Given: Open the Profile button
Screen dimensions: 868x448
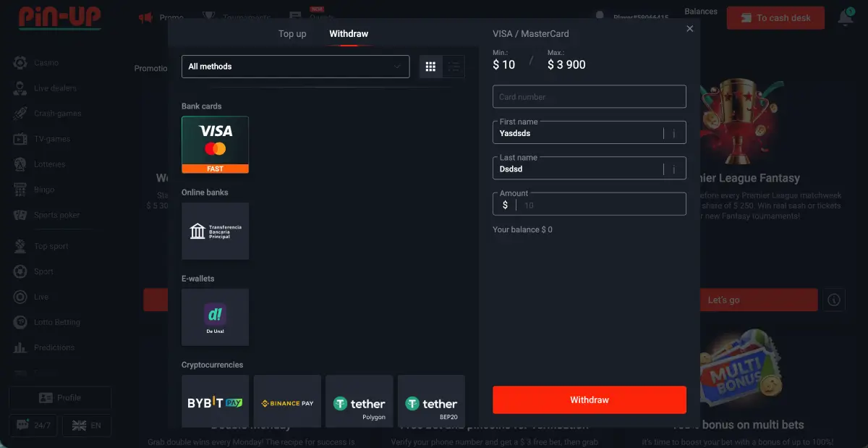Looking at the screenshot, I should pos(60,397).
